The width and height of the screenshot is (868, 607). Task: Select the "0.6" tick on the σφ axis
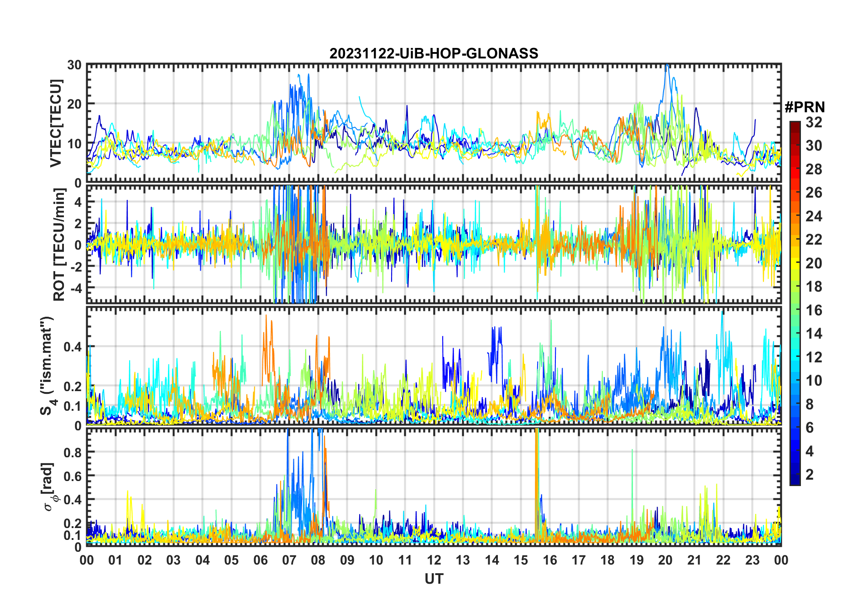tap(73, 476)
